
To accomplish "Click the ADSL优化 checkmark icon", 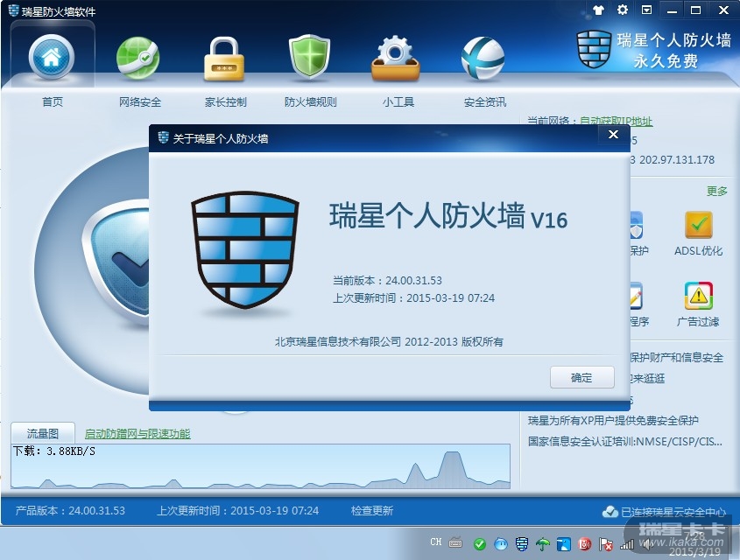I will (699, 225).
